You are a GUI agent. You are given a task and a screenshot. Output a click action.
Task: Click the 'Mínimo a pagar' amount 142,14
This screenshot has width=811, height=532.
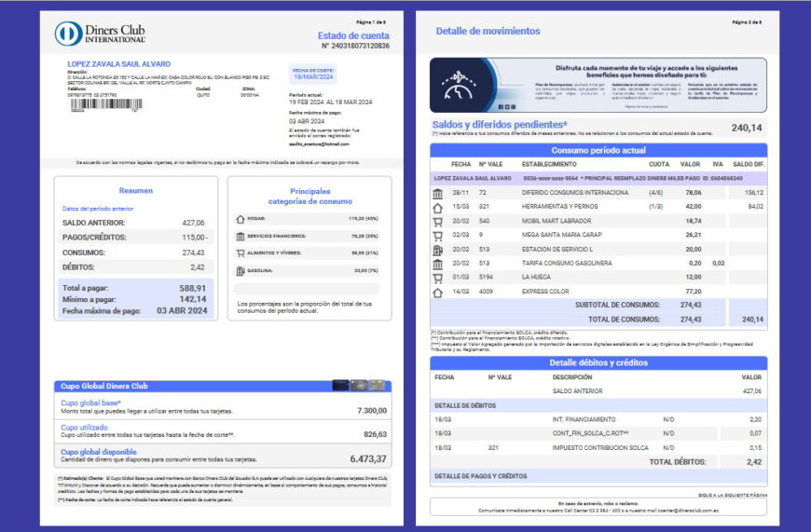tap(192, 299)
